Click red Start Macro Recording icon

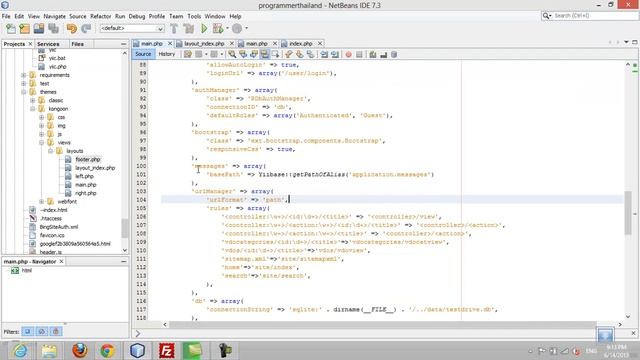[x=348, y=54]
